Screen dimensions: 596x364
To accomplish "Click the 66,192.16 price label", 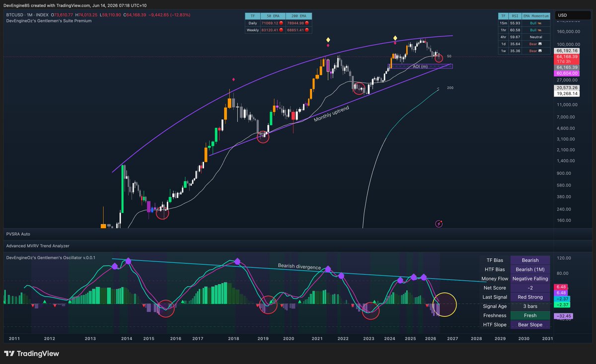I will pyautogui.click(x=567, y=51).
